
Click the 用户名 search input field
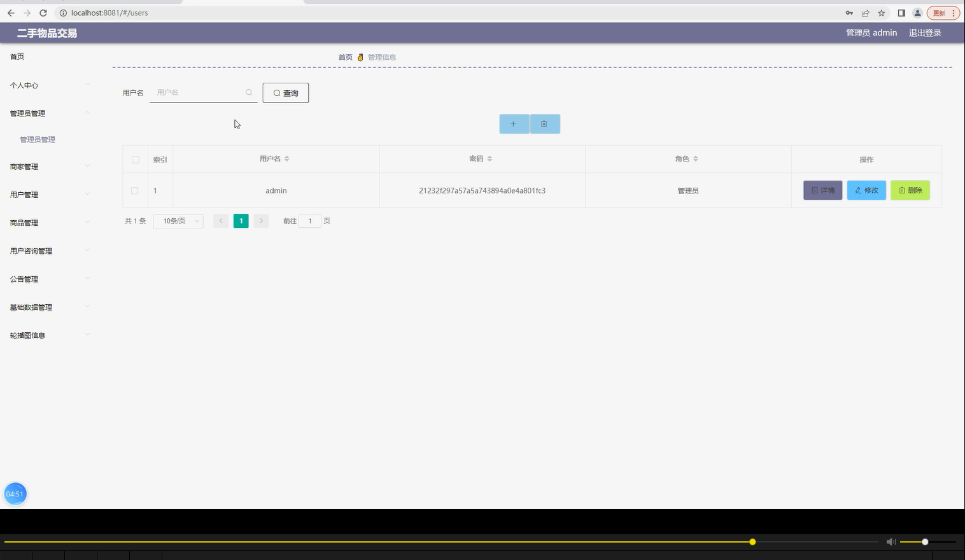pos(203,92)
